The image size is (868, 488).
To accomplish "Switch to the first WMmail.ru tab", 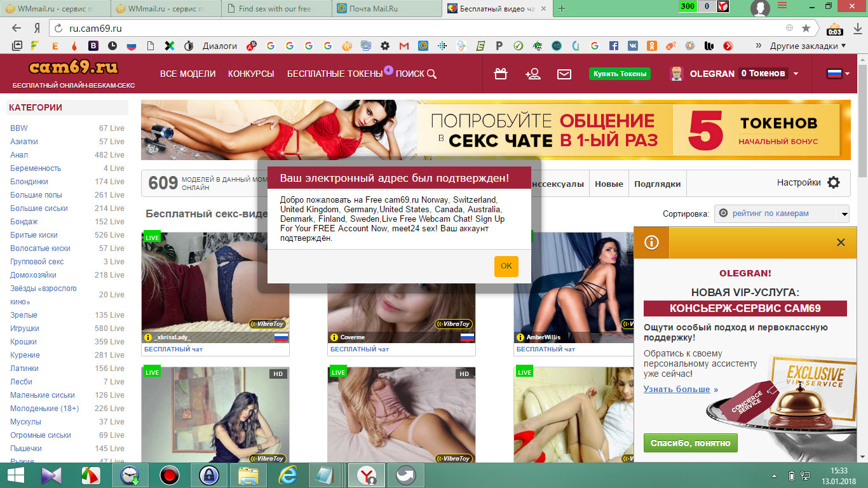I will [x=55, y=9].
